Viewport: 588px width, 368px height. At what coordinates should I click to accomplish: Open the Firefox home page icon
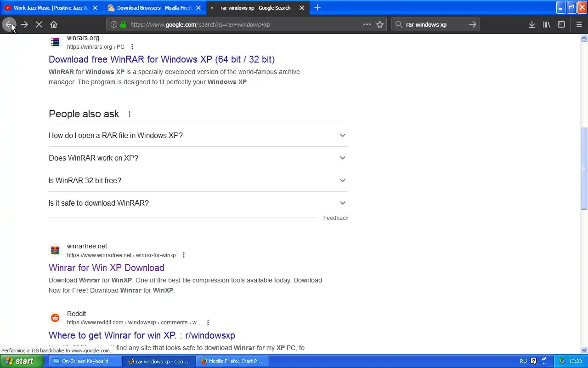54,24
